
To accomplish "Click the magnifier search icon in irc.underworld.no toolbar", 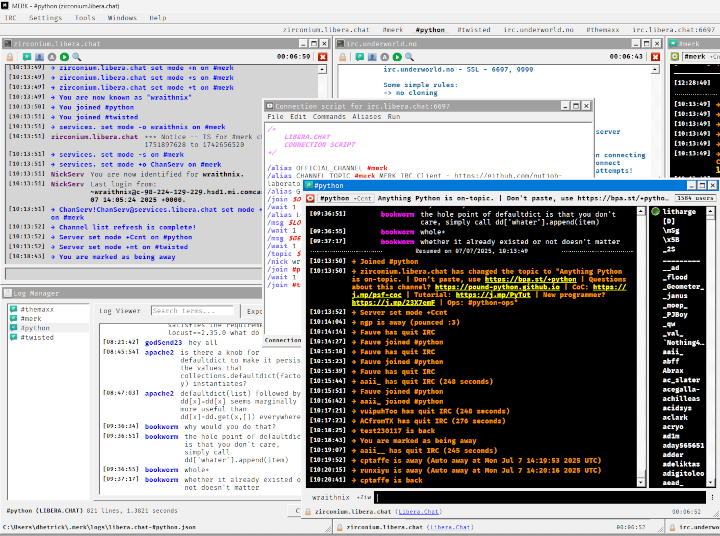I will (409, 57).
